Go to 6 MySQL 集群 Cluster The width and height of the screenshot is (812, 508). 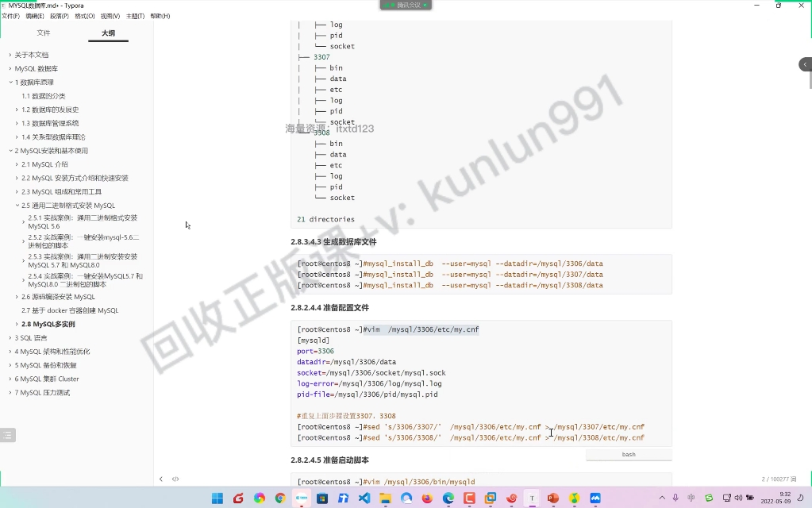tap(47, 379)
